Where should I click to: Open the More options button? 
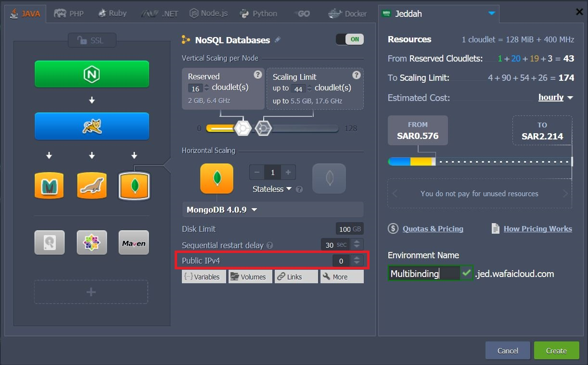click(x=342, y=277)
